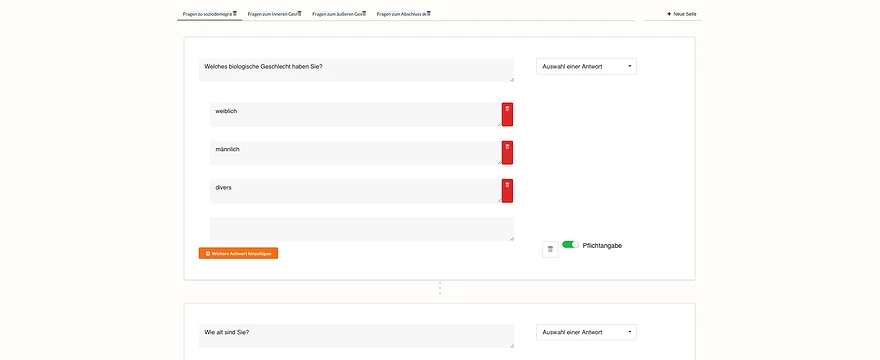
Task: Open answer type dropdown for Geschlecht question
Action: tap(586, 66)
